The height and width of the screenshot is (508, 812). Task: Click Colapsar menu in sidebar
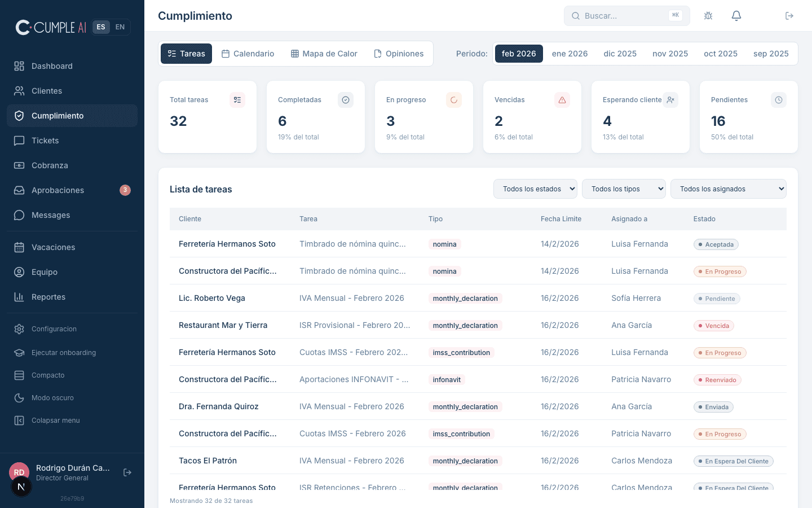(55, 421)
